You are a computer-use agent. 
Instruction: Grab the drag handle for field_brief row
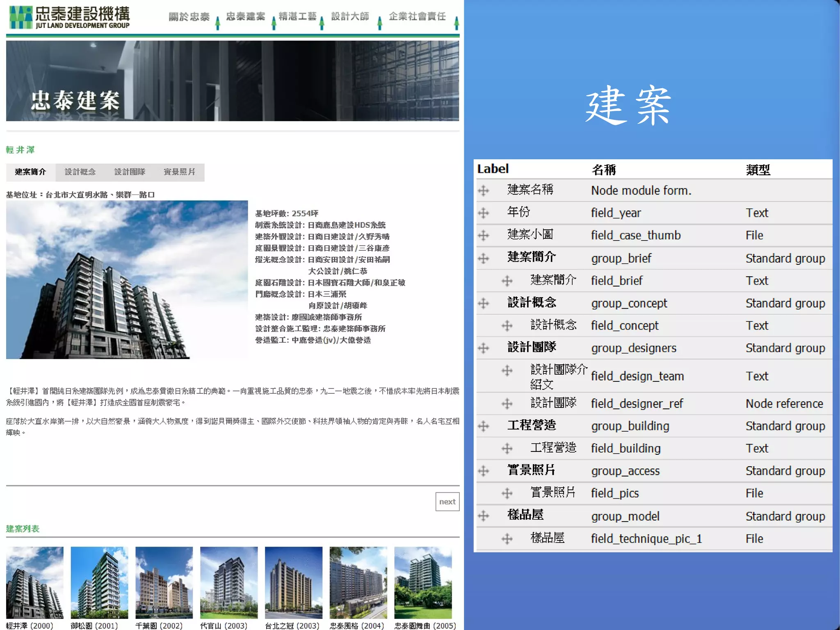pos(507,281)
